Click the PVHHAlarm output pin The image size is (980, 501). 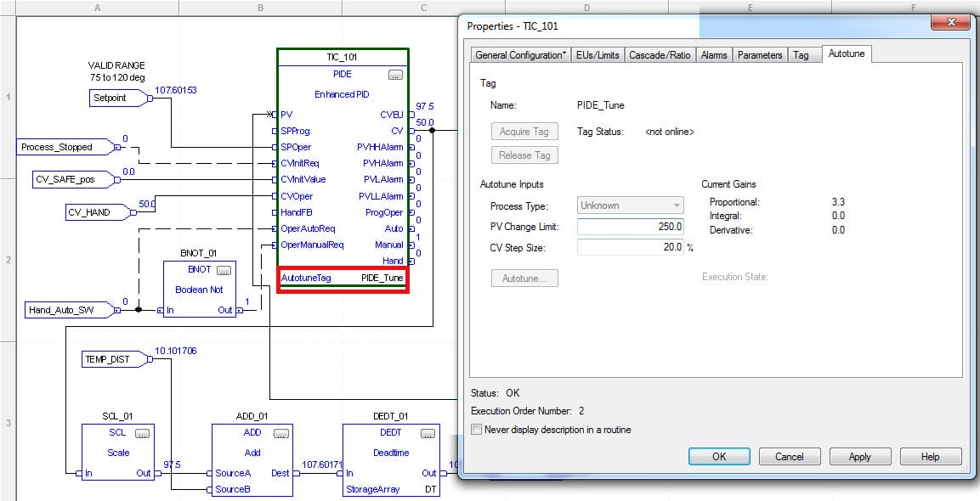click(411, 148)
